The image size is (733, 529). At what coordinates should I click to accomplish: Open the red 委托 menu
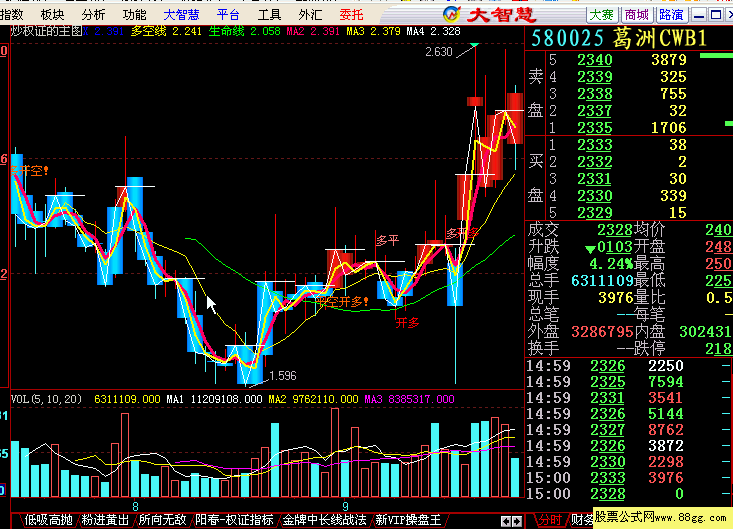[352, 15]
